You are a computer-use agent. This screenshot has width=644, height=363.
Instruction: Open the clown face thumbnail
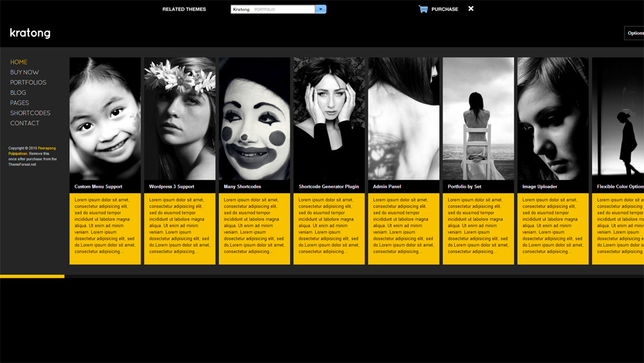click(x=254, y=118)
